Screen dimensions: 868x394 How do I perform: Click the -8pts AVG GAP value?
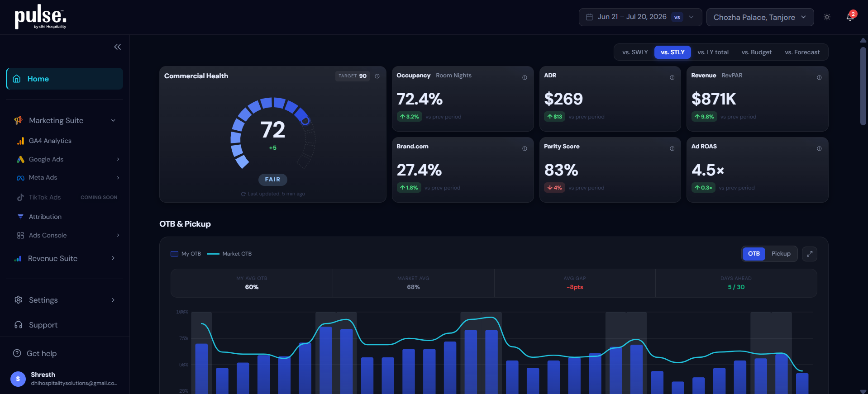pos(575,287)
